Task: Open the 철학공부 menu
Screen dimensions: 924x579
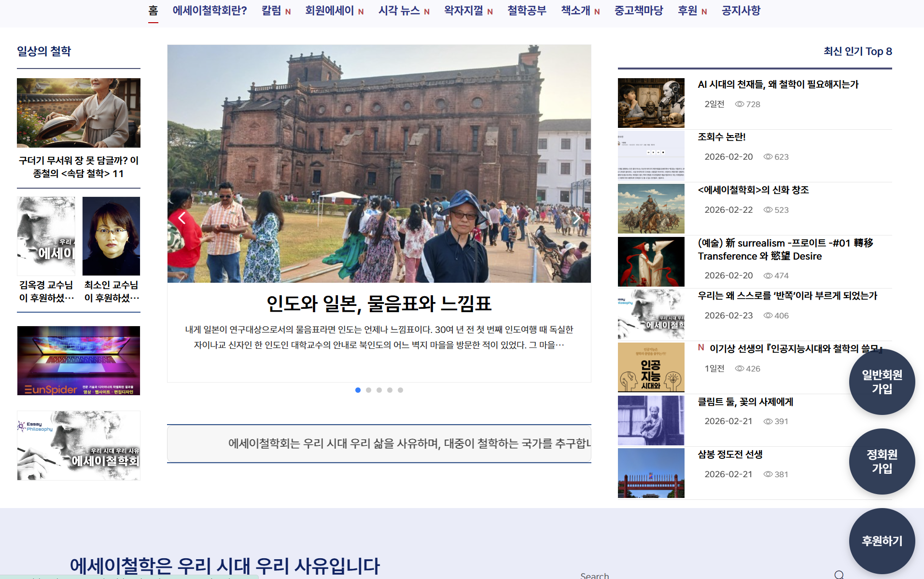Action: (x=527, y=11)
